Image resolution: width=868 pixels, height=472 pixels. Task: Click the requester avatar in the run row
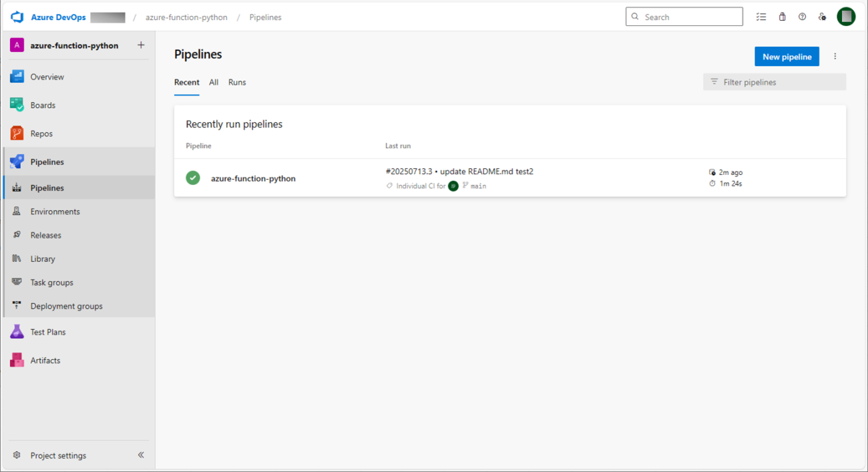click(x=453, y=186)
